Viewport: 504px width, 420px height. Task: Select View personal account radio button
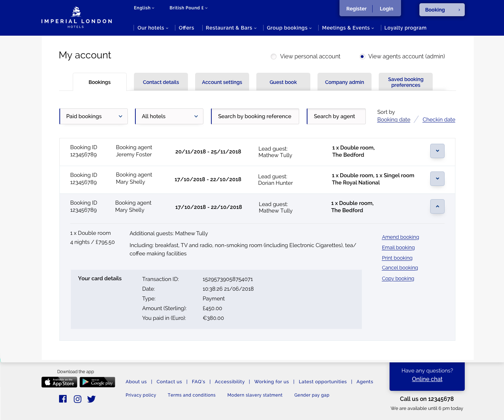point(274,57)
